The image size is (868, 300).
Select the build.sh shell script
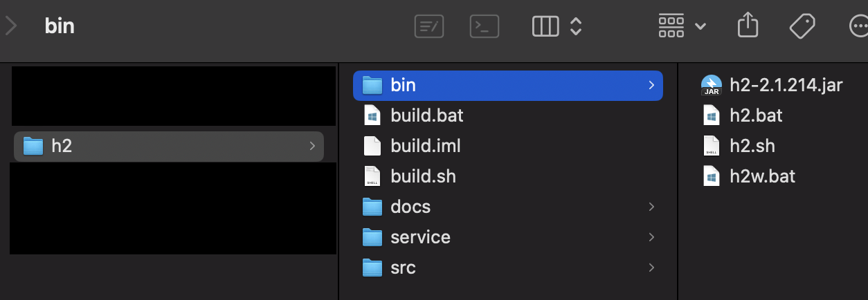click(423, 176)
